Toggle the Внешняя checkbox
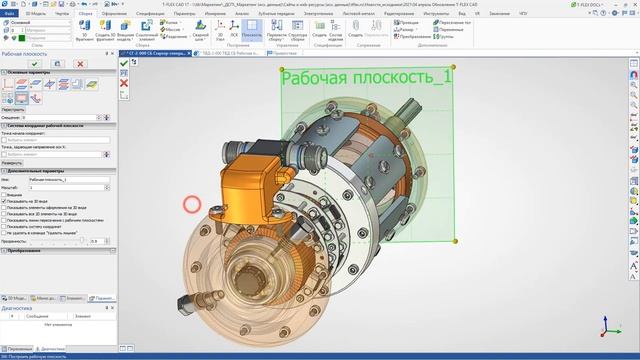 tap(4, 195)
